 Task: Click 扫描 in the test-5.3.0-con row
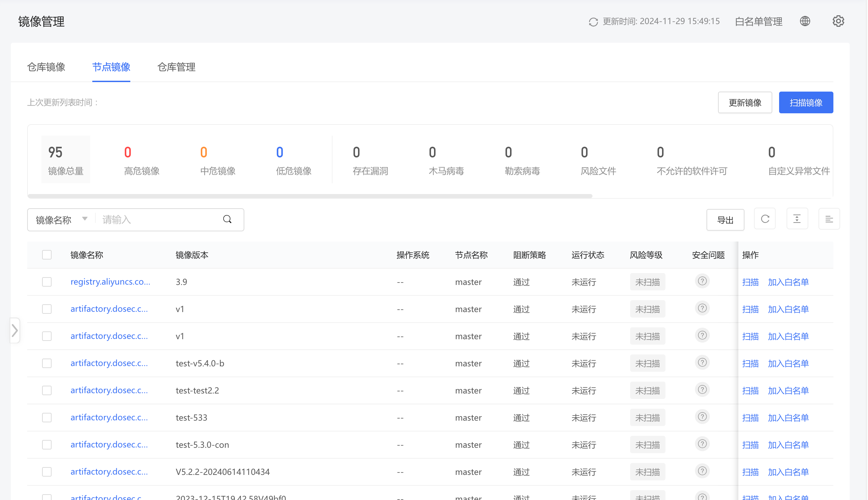click(x=750, y=445)
